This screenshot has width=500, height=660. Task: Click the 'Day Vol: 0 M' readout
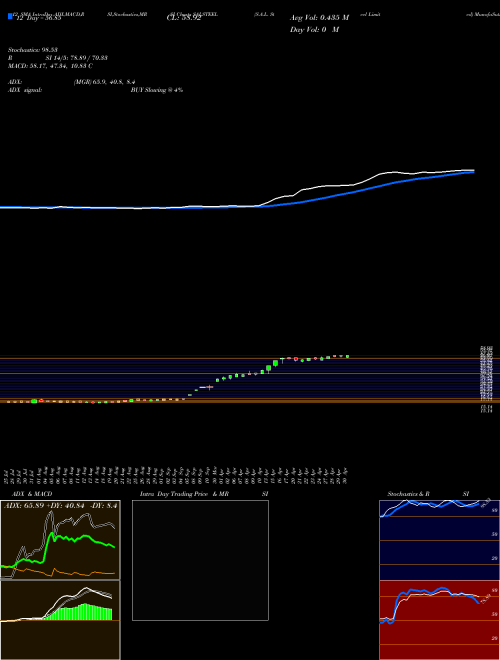(314, 30)
